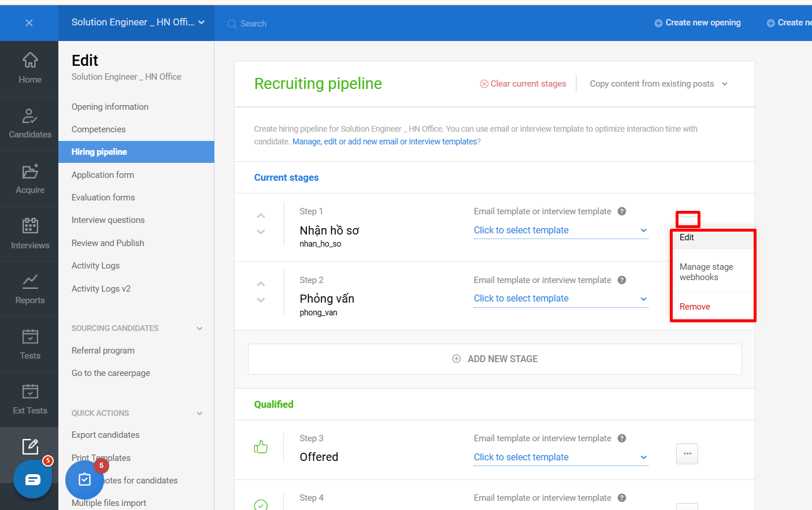The width and height of the screenshot is (812, 510).
Task: Click the green checkmark icon of Step 4
Action: coord(261,505)
